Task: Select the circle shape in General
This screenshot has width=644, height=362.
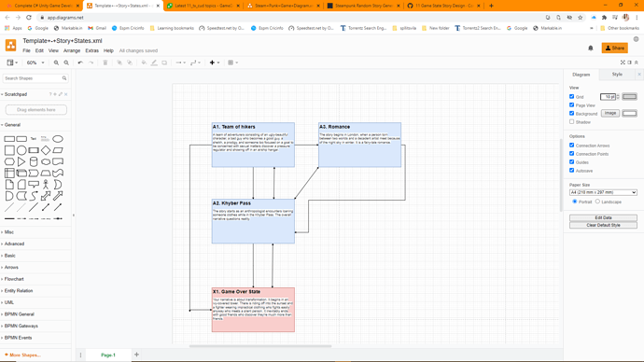Action: point(21,150)
